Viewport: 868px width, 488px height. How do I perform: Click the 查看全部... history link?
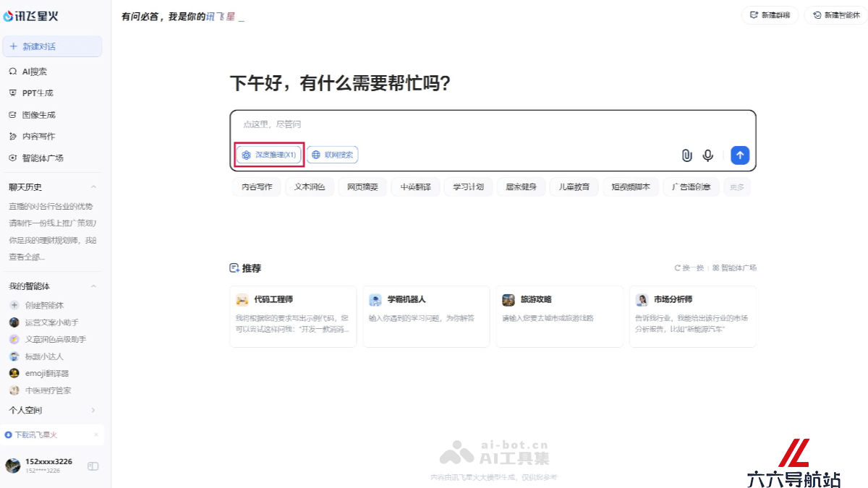point(27,257)
